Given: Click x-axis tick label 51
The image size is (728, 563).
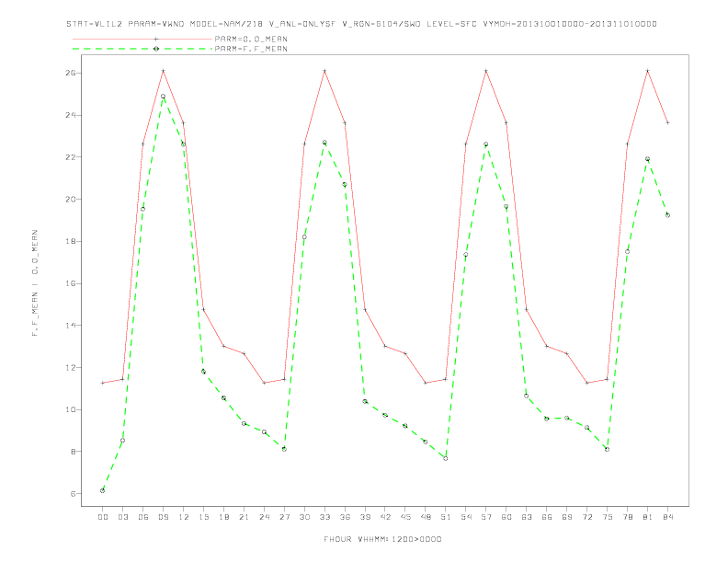Looking at the screenshot, I should 446,517.
